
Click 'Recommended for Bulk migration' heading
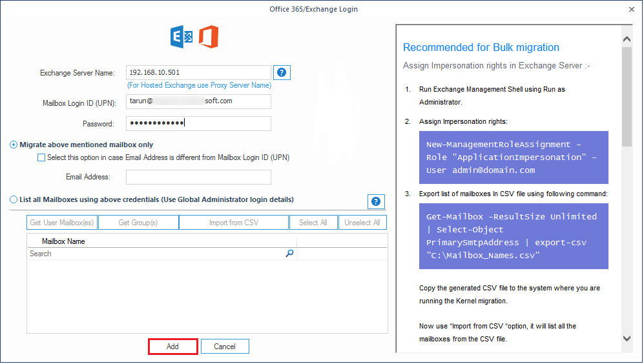(x=481, y=48)
